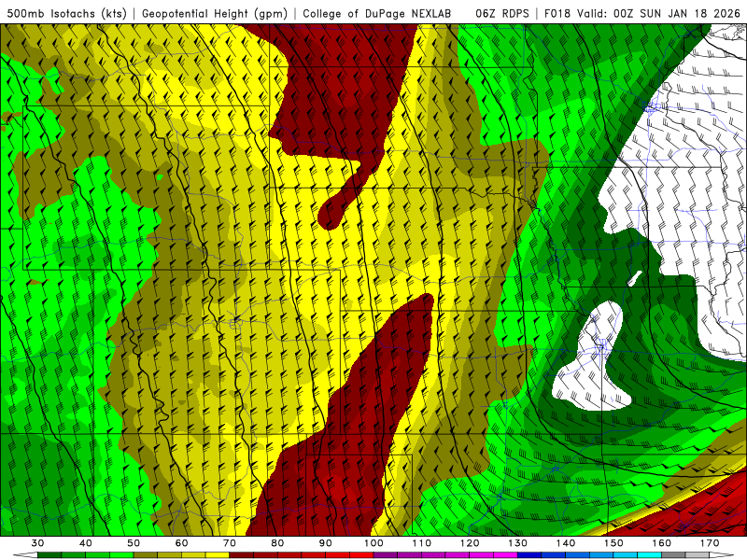Viewport: 747px width, 560px height.
Task: Click the '150' label on the color scale
Action: tap(613, 543)
